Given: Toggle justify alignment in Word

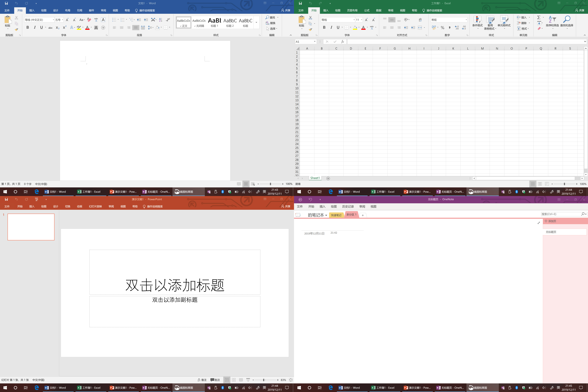Looking at the screenshot, I should [136, 28].
